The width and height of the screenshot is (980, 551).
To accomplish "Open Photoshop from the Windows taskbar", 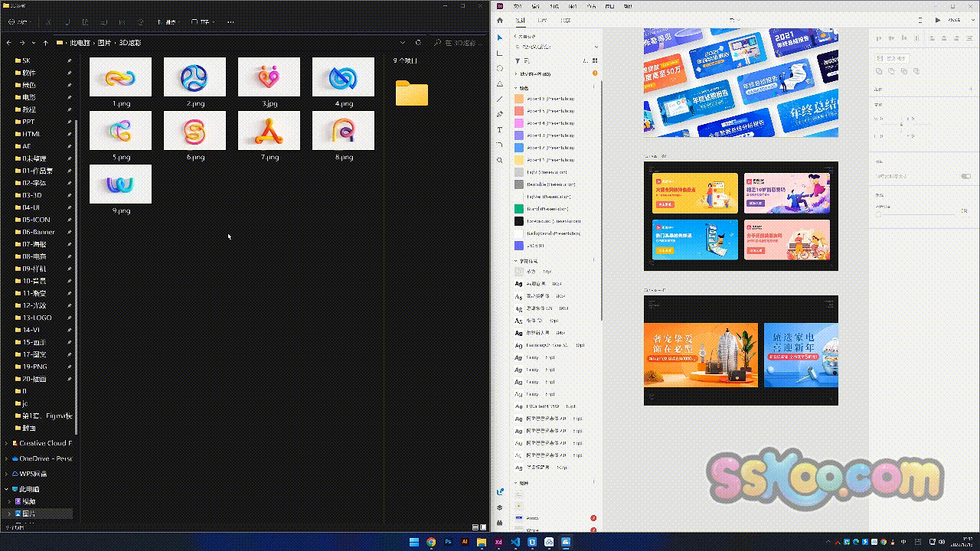I will (x=448, y=542).
